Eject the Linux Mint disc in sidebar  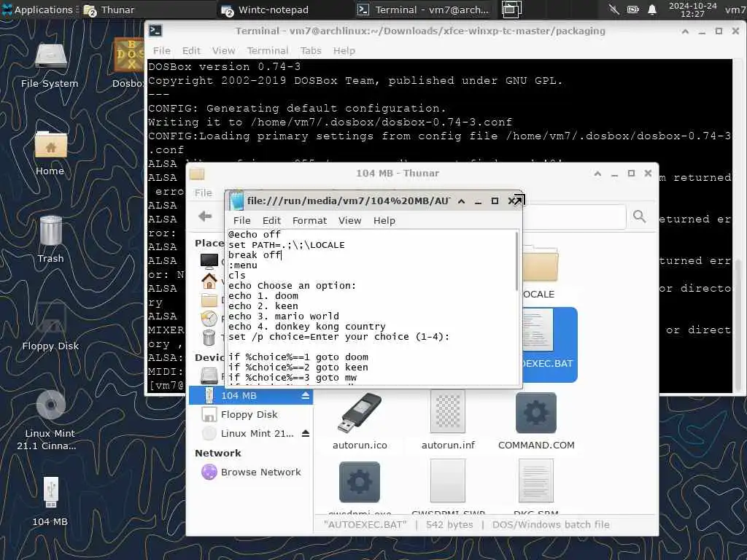click(x=306, y=433)
